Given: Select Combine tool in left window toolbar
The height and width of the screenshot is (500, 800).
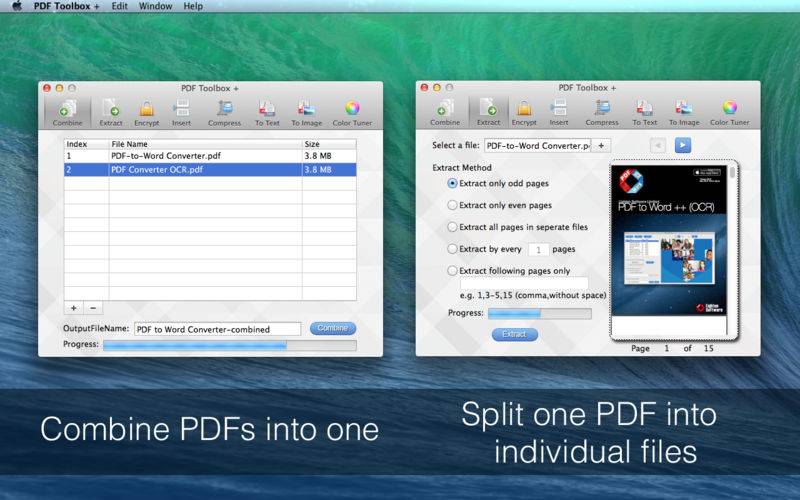Looking at the screenshot, I should coord(67,113).
